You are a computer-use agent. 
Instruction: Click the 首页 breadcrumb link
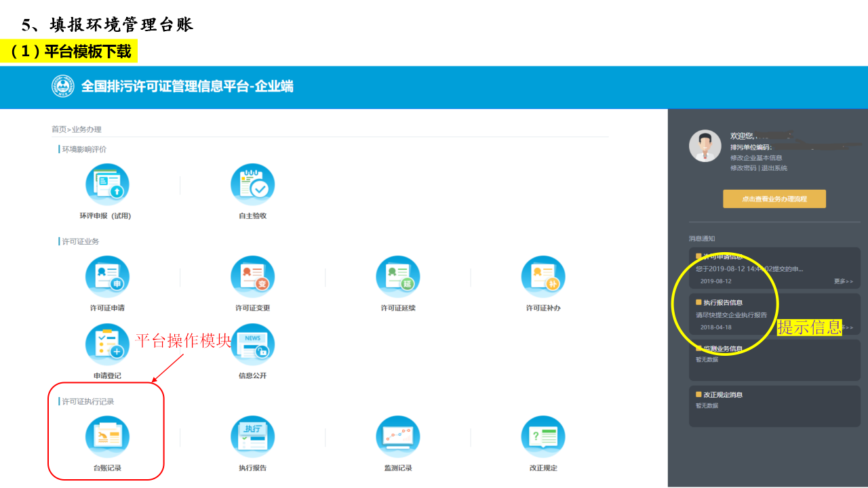[59, 129]
